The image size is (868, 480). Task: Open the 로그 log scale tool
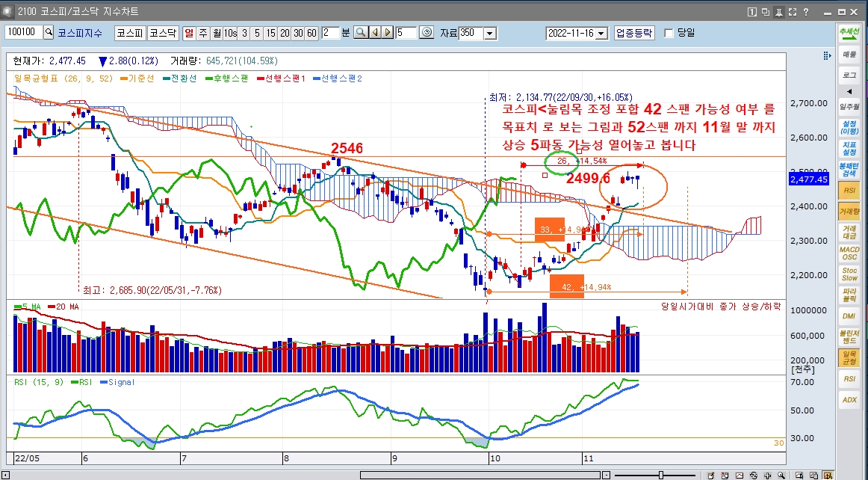pyautogui.click(x=849, y=74)
